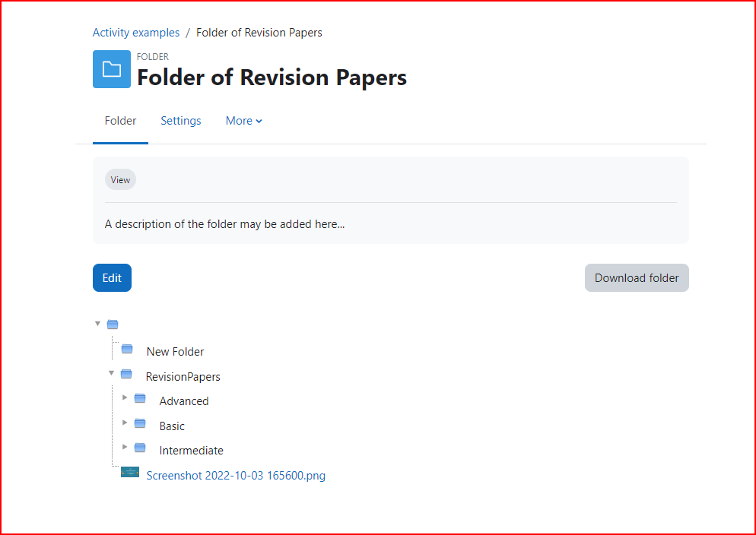The width and height of the screenshot is (756, 535).
Task: Click the View completion badge
Action: coord(120,179)
